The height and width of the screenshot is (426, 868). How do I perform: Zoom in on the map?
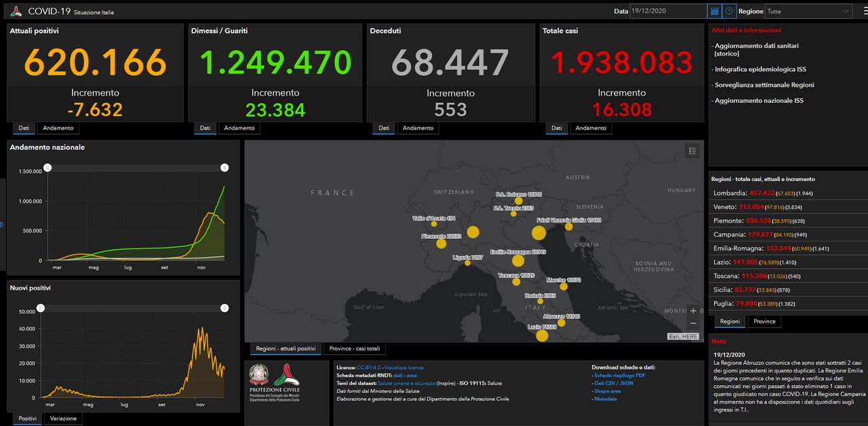692,311
